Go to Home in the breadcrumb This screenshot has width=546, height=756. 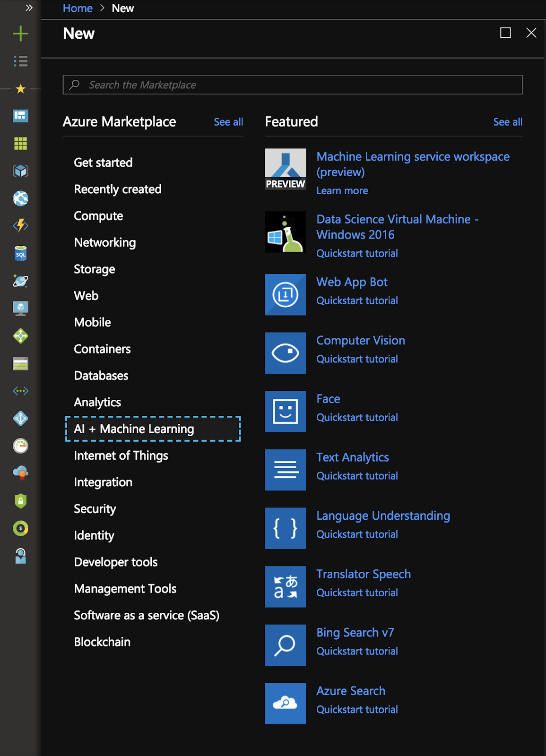[78, 8]
